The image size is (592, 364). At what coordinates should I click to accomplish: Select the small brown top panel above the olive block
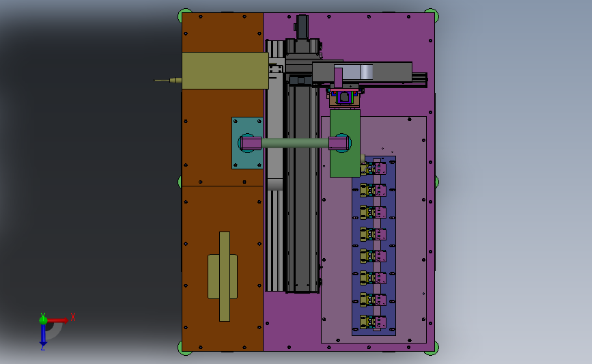tap(223, 33)
